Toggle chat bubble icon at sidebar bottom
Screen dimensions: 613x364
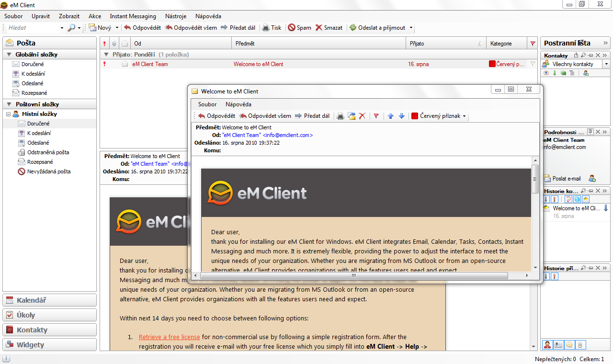click(569, 345)
